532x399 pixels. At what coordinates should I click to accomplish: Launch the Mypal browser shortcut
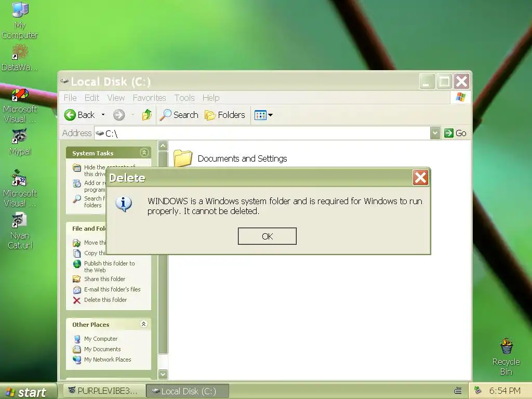pyautogui.click(x=20, y=142)
